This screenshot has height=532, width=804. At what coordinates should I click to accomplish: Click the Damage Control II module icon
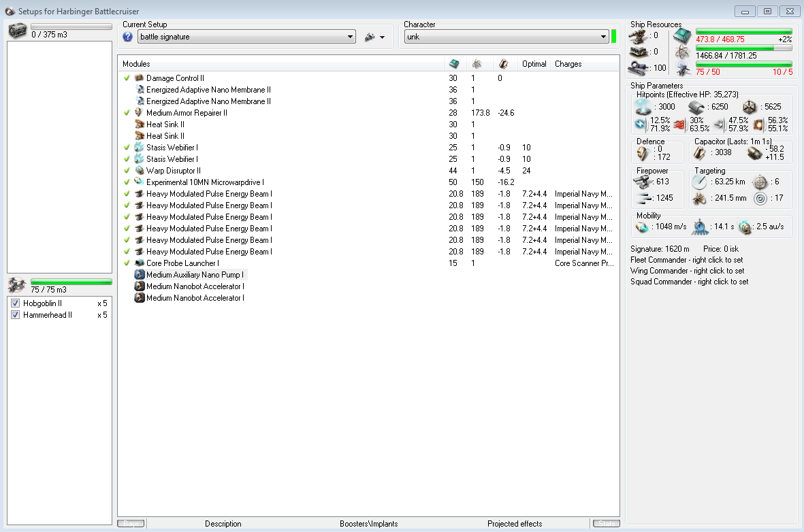coord(139,78)
